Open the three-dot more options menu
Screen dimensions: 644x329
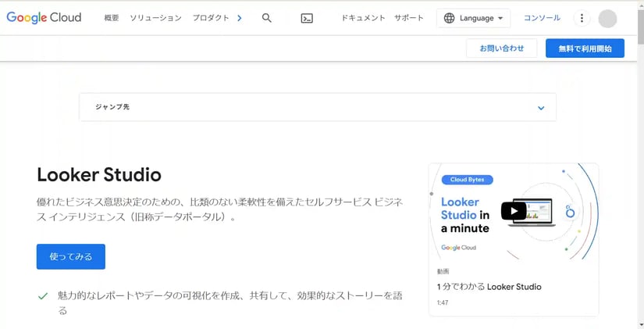[582, 18]
